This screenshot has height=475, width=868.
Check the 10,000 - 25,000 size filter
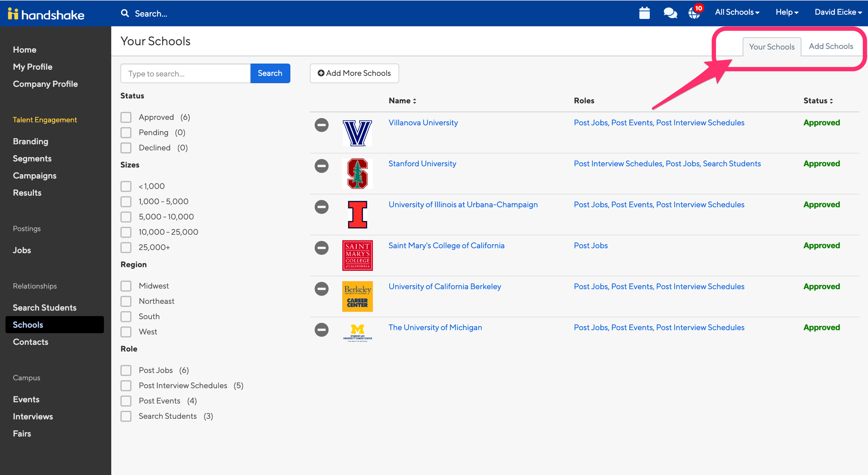click(126, 232)
